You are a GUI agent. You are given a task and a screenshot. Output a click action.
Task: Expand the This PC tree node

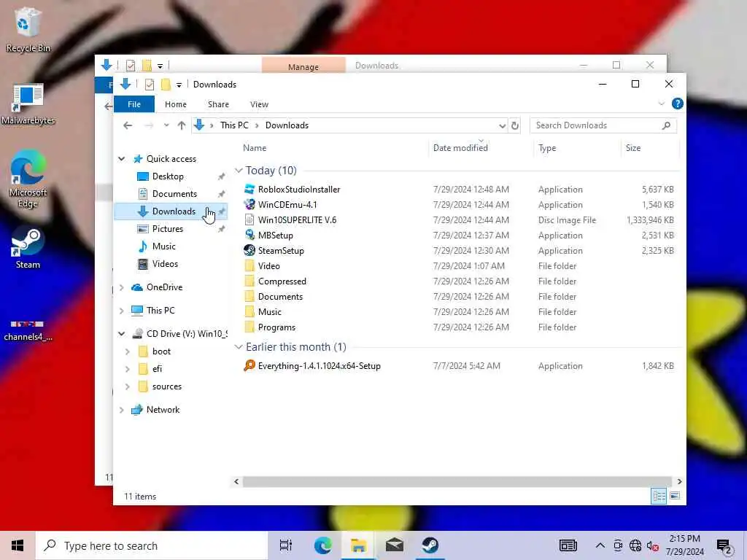pyautogui.click(x=122, y=311)
